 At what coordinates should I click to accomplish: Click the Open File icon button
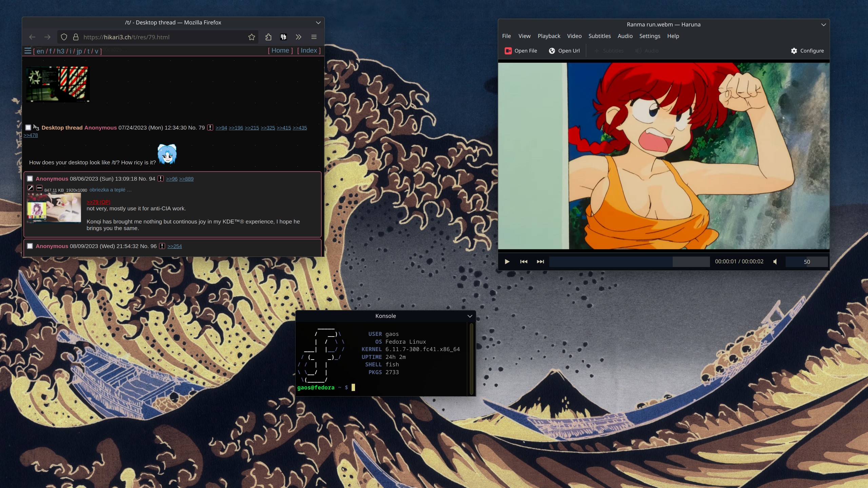pyautogui.click(x=508, y=51)
